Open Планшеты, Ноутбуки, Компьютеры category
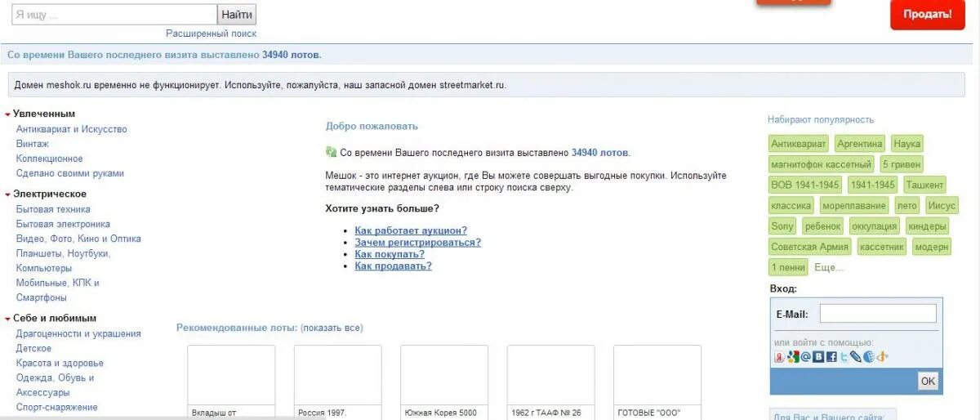The image size is (980, 420). click(x=63, y=261)
